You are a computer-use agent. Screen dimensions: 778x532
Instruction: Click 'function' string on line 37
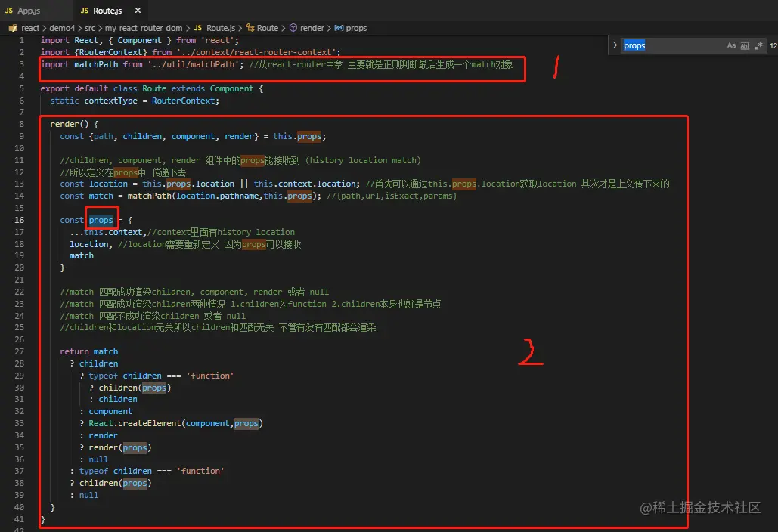[200, 471]
